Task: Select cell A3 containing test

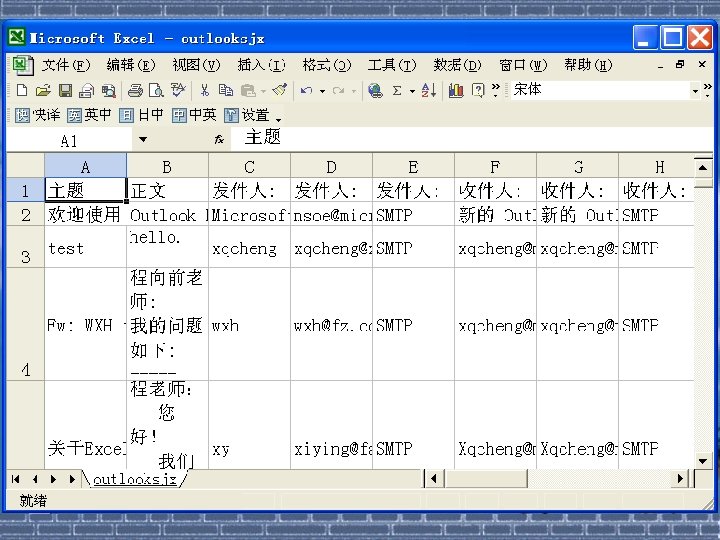Action: tap(85, 247)
